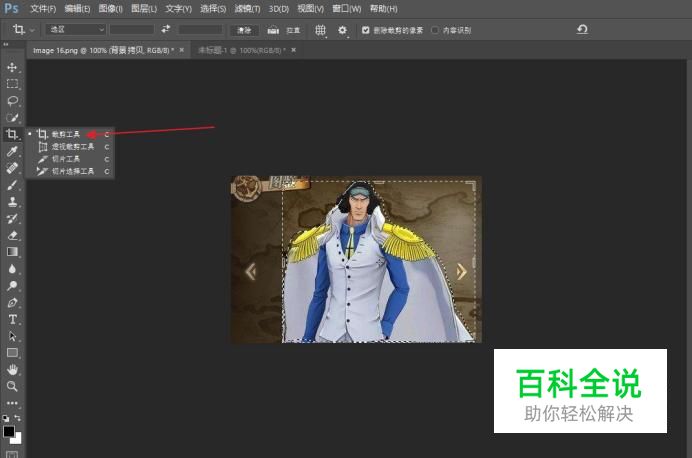The image size is (692, 458).
Task: Swap crop width and height values
Action: click(165, 29)
